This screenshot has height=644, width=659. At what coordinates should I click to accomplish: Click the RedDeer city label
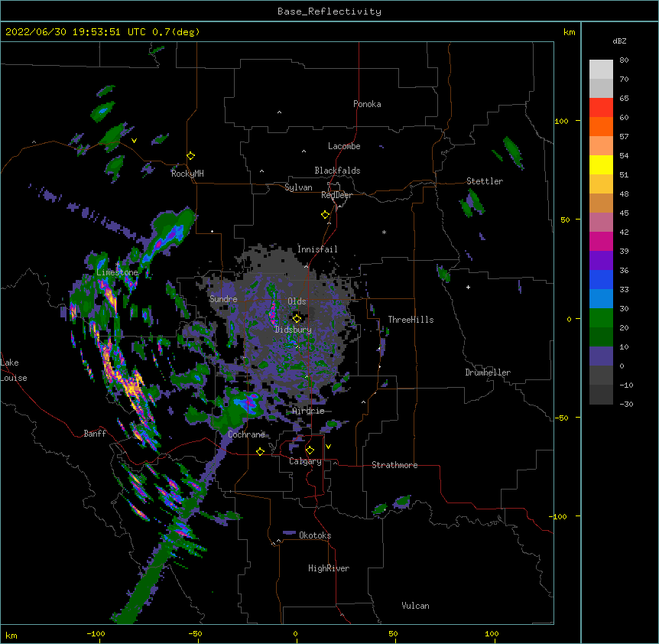[x=336, y=195]
